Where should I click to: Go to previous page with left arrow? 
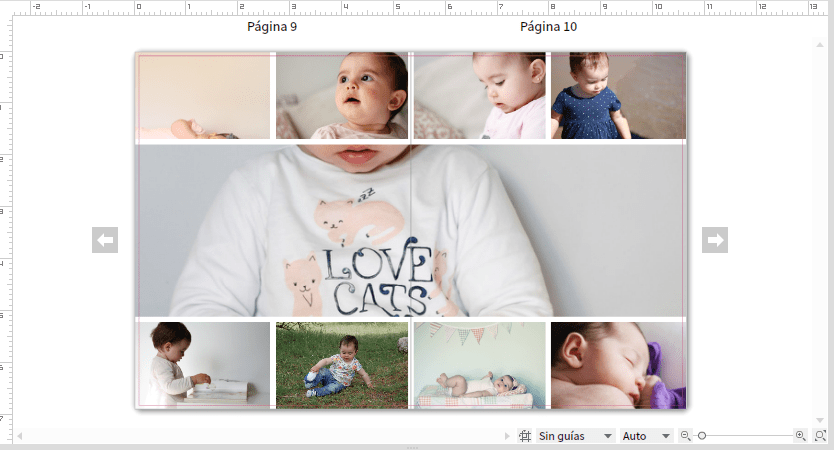105,240
